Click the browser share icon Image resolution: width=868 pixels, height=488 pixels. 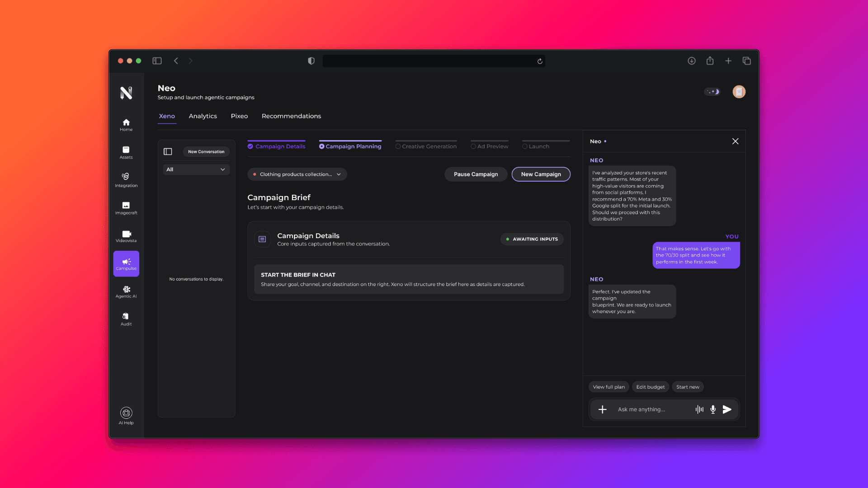[710, 61]
